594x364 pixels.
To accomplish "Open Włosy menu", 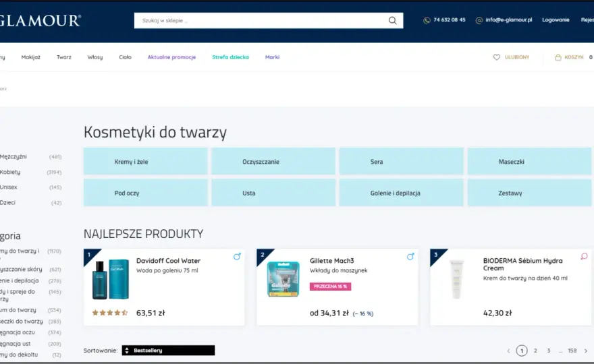I will click(95, 57).
